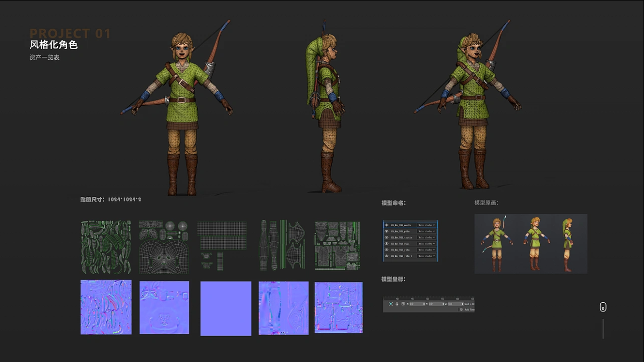
Task: Select the wuqi layer name
Action: click(x=400, y=244)
